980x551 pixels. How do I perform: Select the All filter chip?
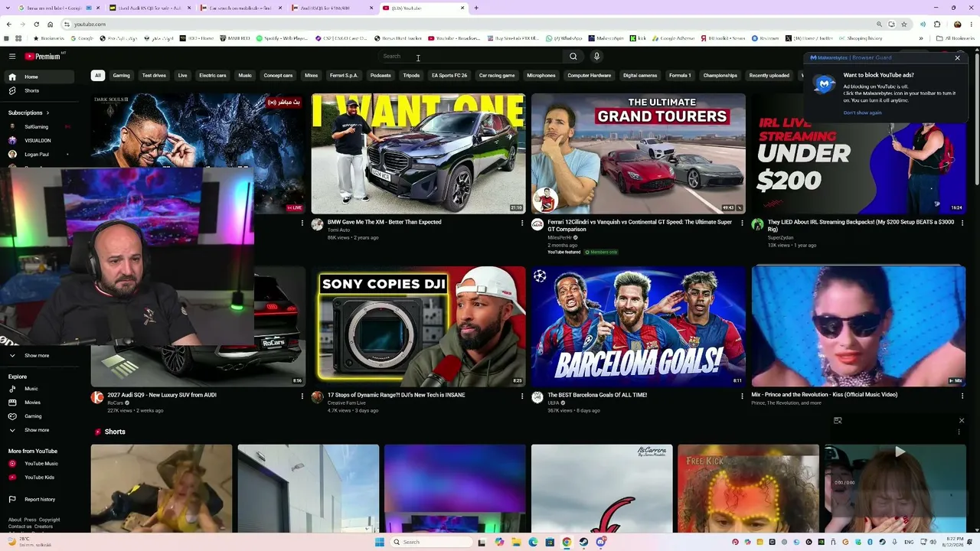97,76
